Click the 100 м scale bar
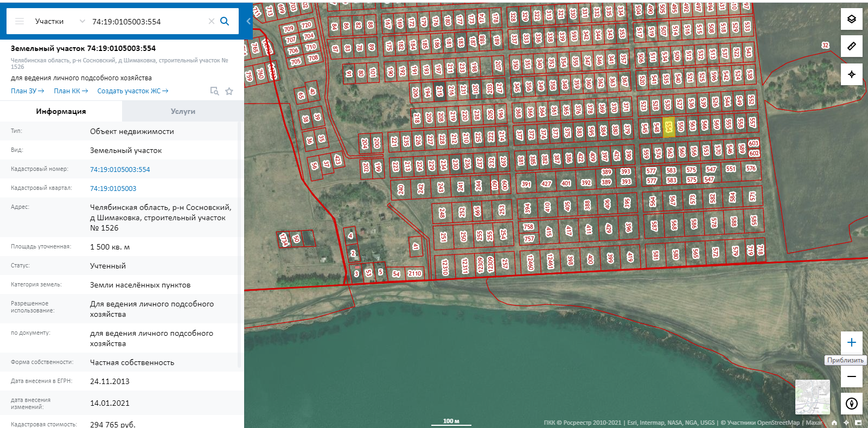The width and height of the screenshot is (868, 428). pyautogui.click(x=451, y=421)
